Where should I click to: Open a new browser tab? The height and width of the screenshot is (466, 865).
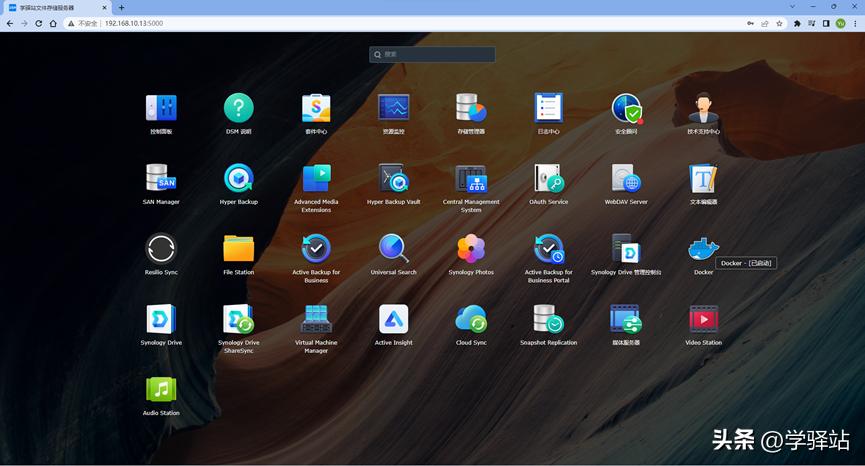tap(122, 7)
